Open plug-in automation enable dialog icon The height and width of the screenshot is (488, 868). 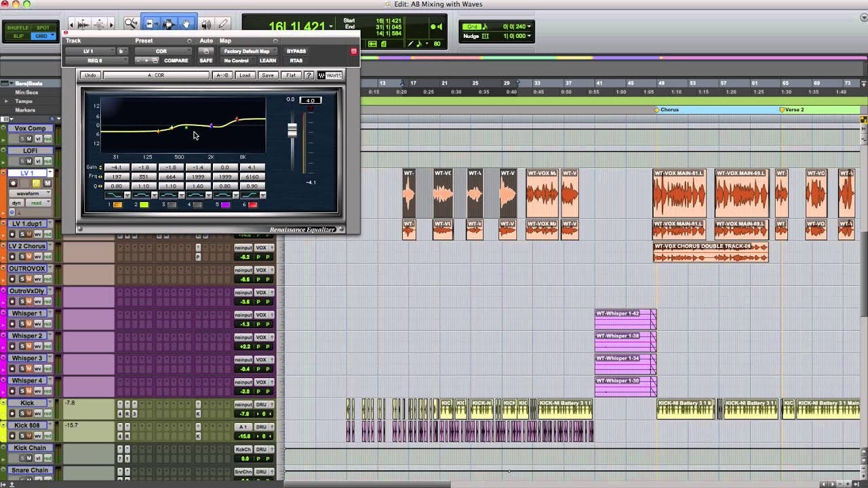coord(206,51)
